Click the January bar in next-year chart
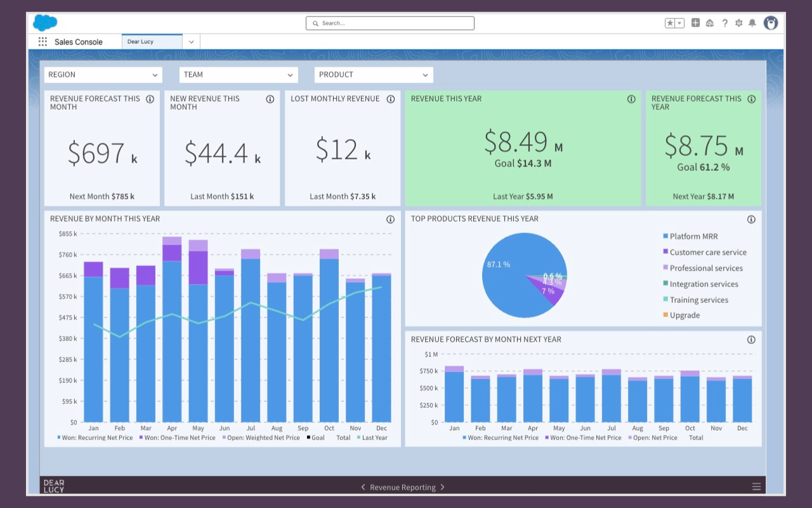Image resolution: width=812 pixels, height=508 pixels. [x=454, y=394]
